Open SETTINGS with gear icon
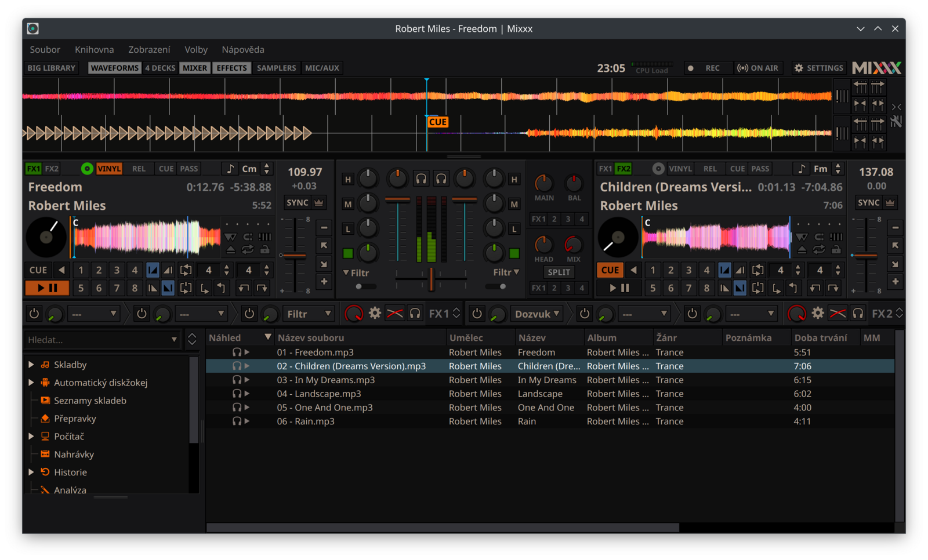 pos(818,68)
